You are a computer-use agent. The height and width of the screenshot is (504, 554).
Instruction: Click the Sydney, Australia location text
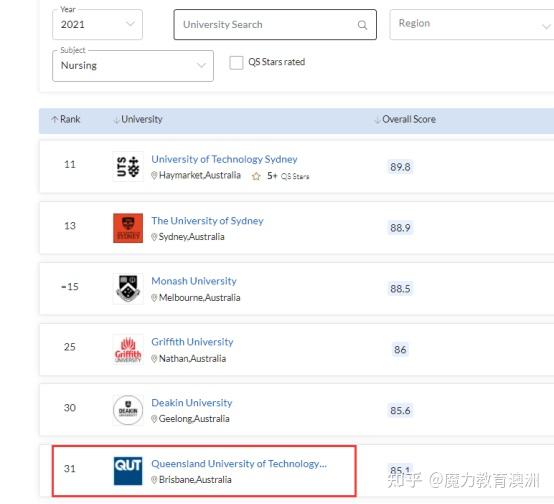[x=191, y=237]
